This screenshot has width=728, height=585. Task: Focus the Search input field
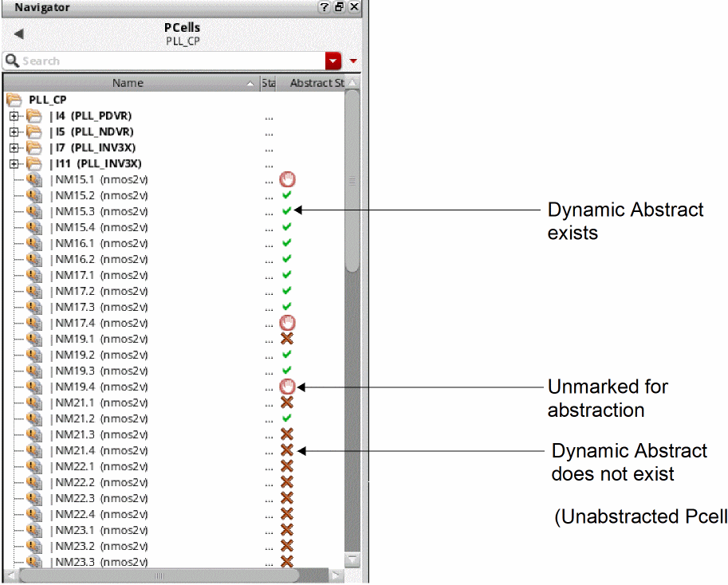(x=171, y=61)
